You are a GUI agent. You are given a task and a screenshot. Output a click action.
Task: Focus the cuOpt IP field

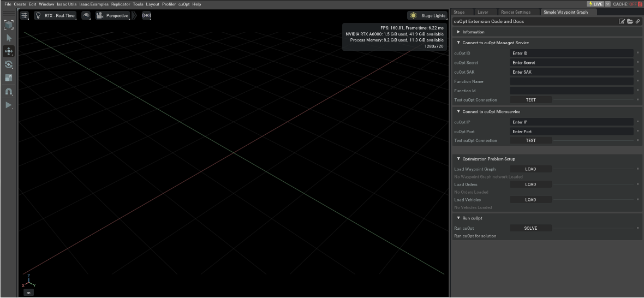coord(571,122)
